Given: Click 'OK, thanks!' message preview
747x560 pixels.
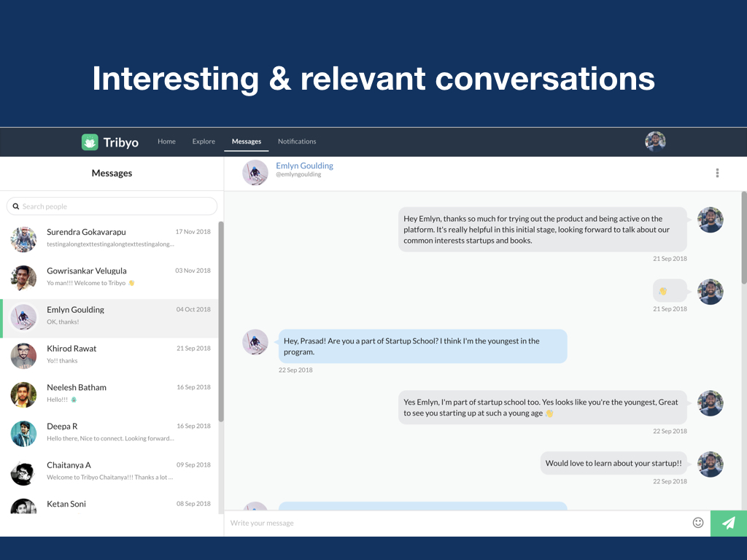Looking at the screenshot, I should click(63, 322).
